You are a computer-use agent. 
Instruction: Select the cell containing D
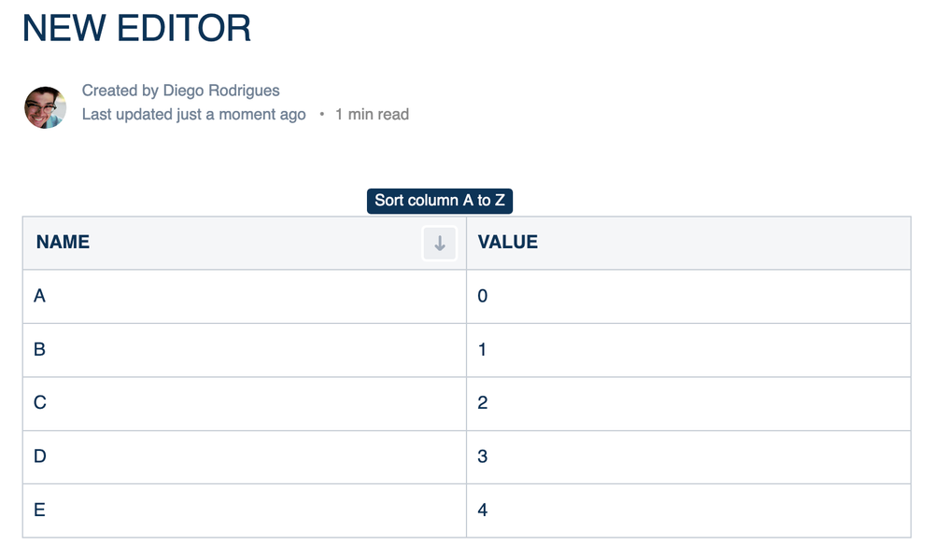click(244, 457)
